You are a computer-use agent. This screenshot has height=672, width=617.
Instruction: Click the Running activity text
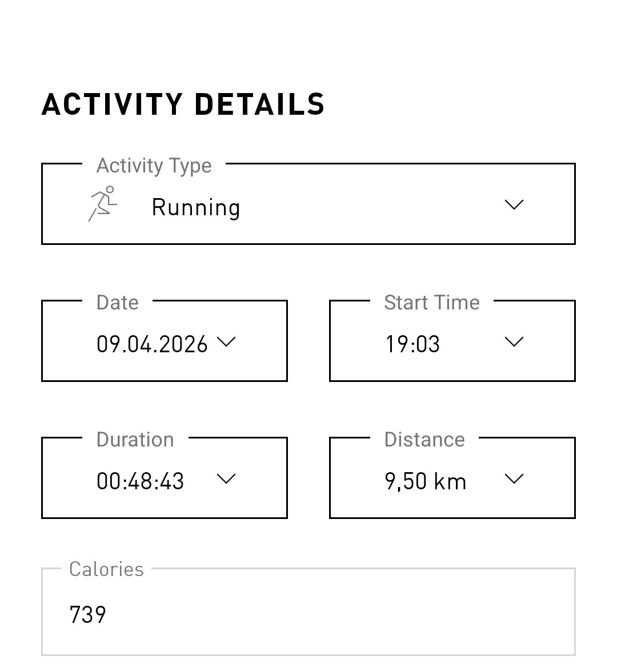pos(196,208)
